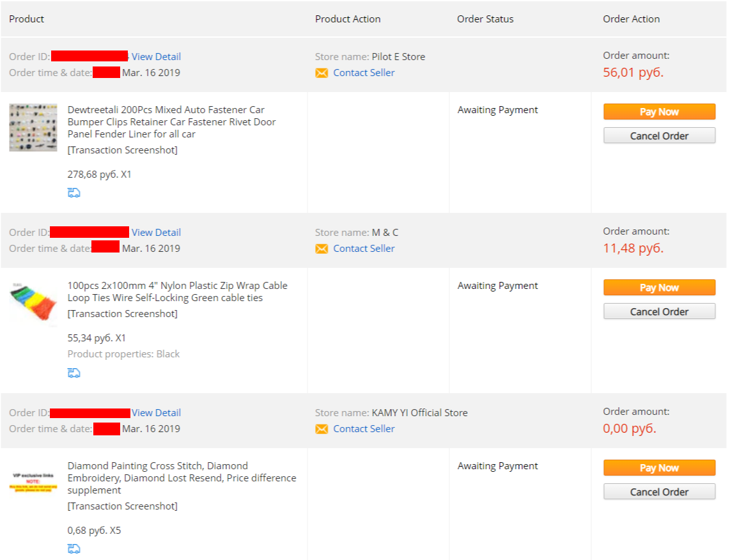
Task: Open colorful cable ties product thumbnail
Action: point(33,303)
